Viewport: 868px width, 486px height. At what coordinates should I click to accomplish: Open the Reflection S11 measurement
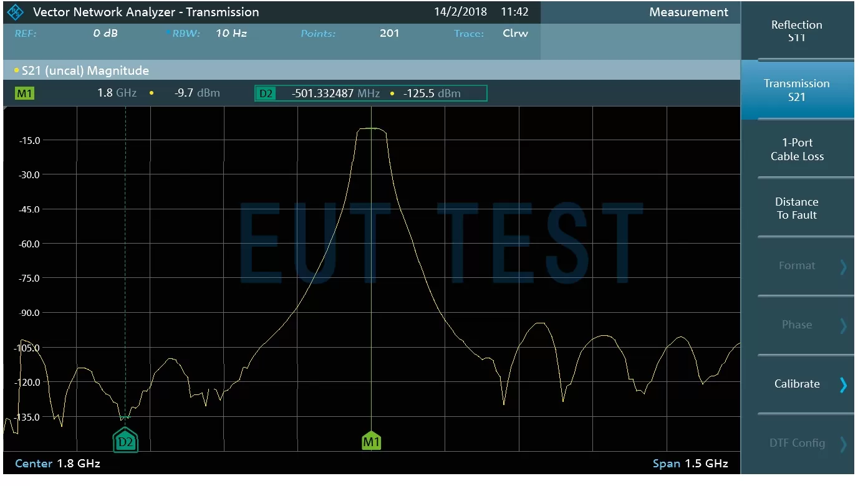(796, 31)
